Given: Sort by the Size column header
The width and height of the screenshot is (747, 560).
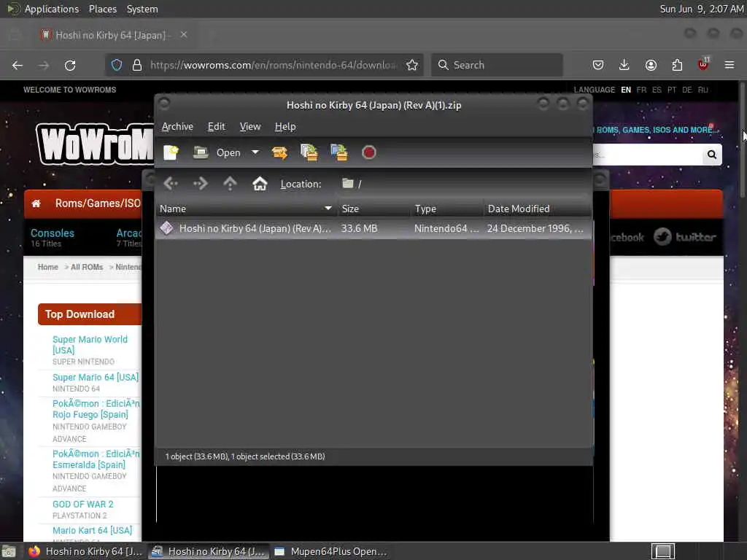Looking at the screenshot, I should click(x=374, y=209).
